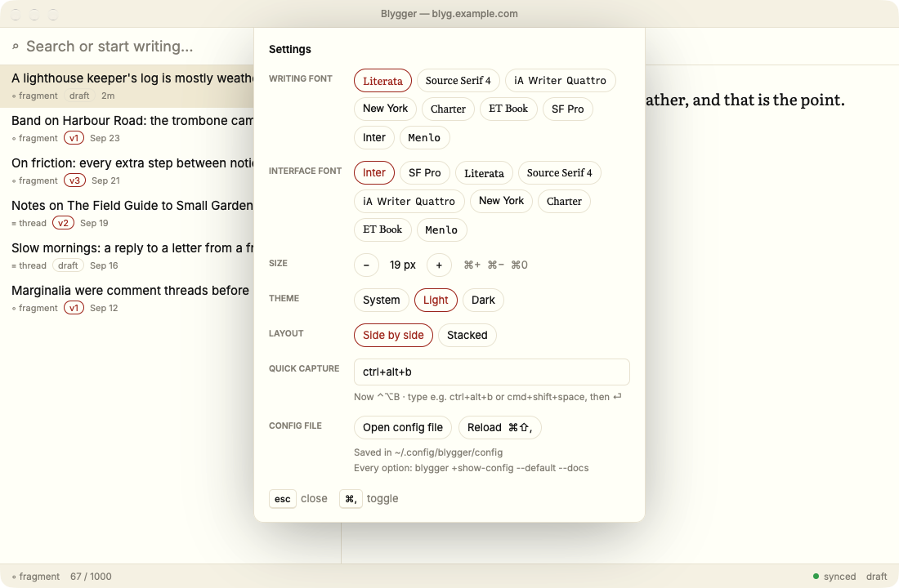Select Dark theme option

coord(483,301)
